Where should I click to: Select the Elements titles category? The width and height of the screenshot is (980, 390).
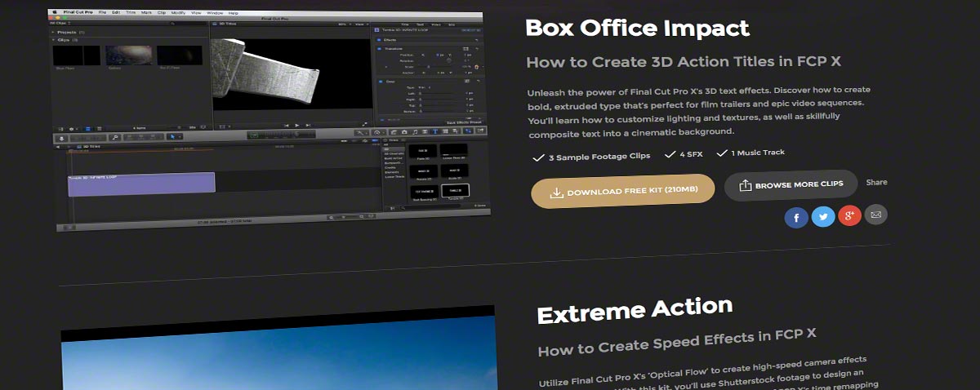click(x=394, y=172)
